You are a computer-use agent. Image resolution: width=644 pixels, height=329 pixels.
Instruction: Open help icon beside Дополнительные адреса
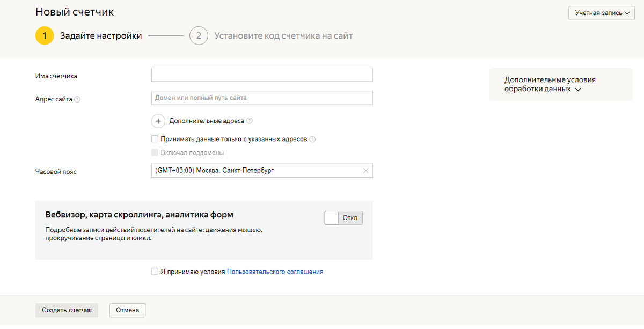point(250,121)
